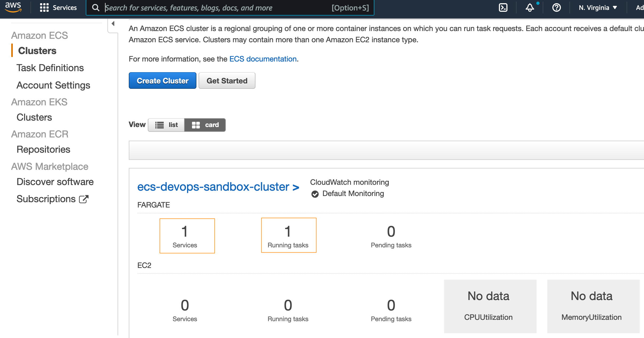Screen dimensions: 644x338
Task: Click the search magnifier icon
Action: [x=96, y=8]
